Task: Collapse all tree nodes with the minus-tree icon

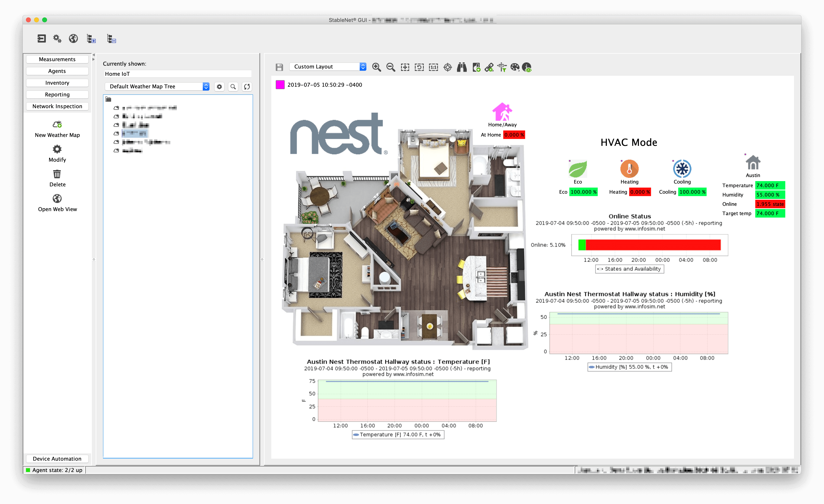Action: point(111,39)
